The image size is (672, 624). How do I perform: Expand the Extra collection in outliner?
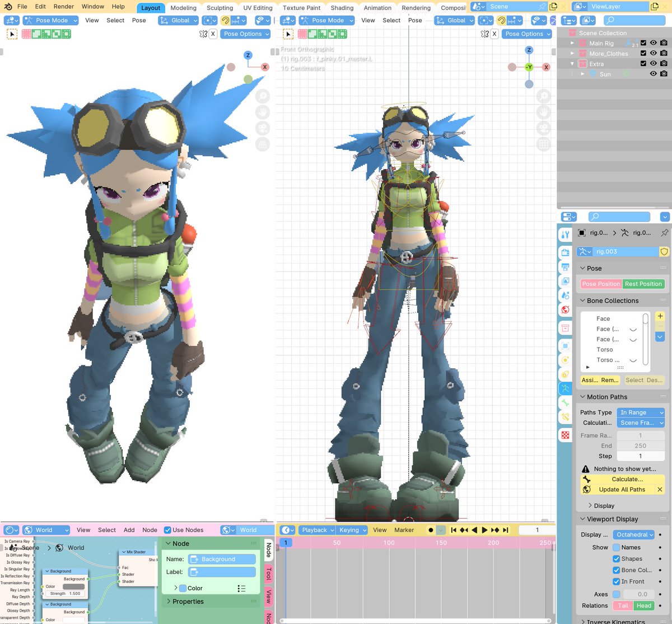(x=572, y=64)
